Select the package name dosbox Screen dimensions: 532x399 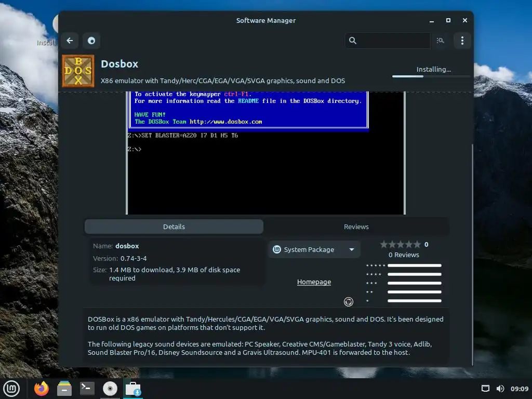[127, 246]
